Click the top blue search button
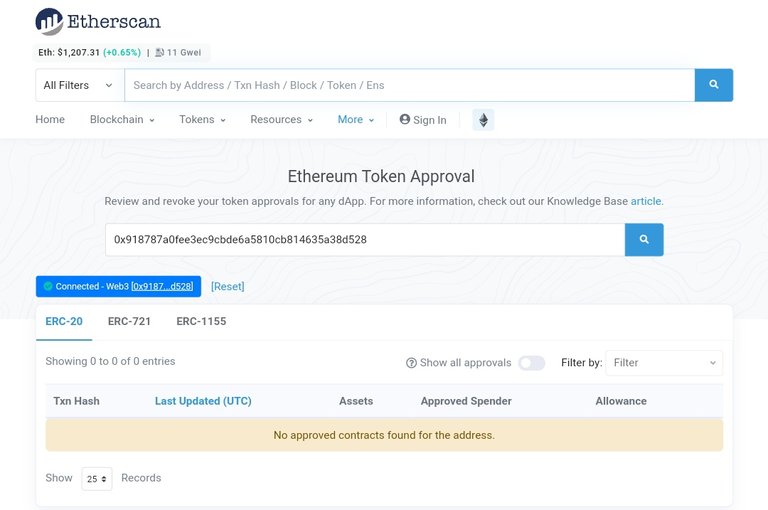The width and height of the screenshot is (768, 510). [x=714, y=85]
